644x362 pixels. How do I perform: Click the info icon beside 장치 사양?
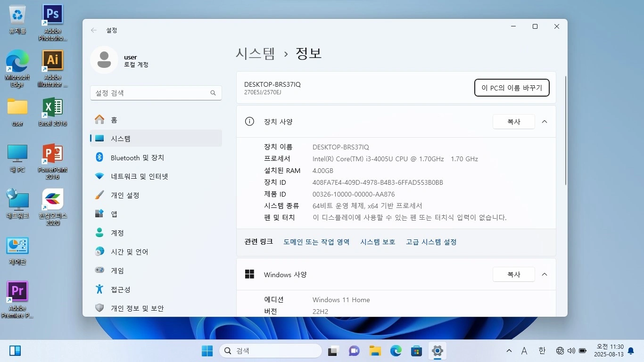(x=249, y=122)
